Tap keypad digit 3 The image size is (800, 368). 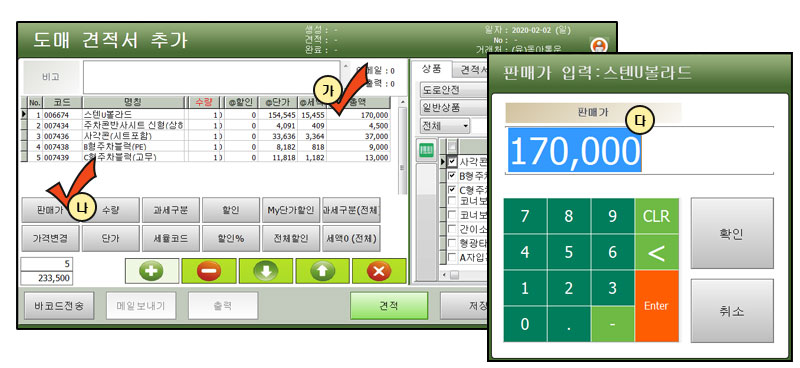click(613, 288)
